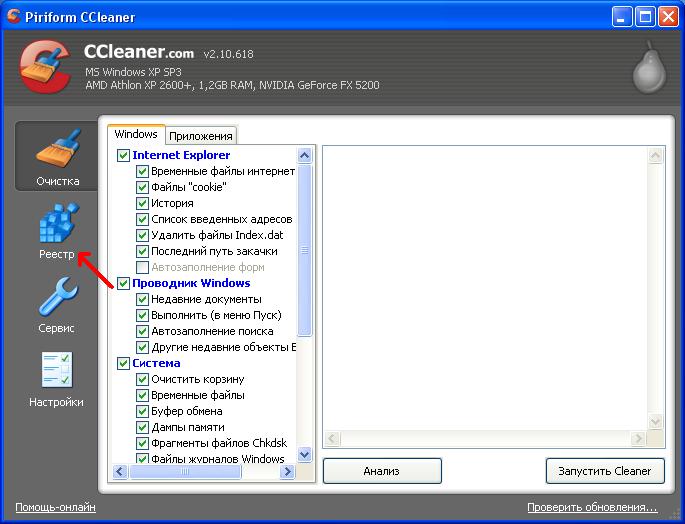Open the Проверить обновления link
This screenshot has width=685, height=524.
pos(592,507)
